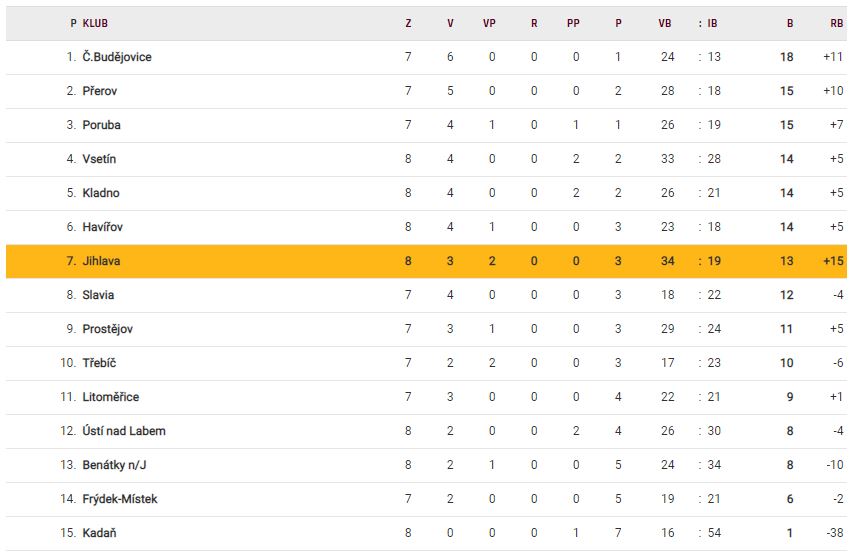Click the Prostějov team name
This screenshot has width=857, height=558.
108,329
